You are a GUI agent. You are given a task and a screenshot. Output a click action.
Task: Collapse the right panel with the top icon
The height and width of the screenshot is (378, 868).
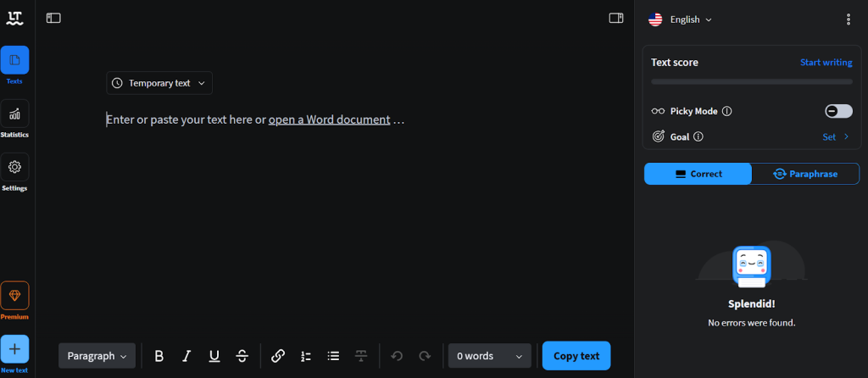coord(616,18)
